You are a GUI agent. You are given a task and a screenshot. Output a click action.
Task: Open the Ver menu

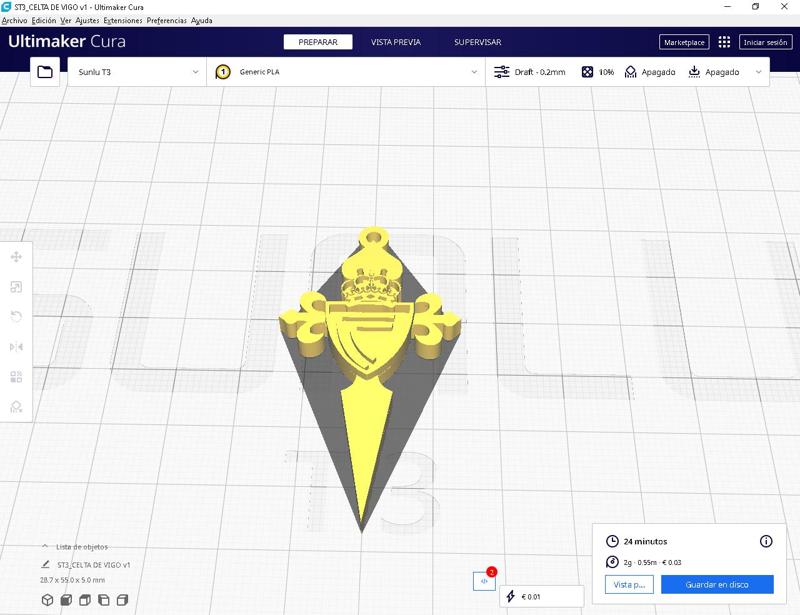tap(66, 20)
